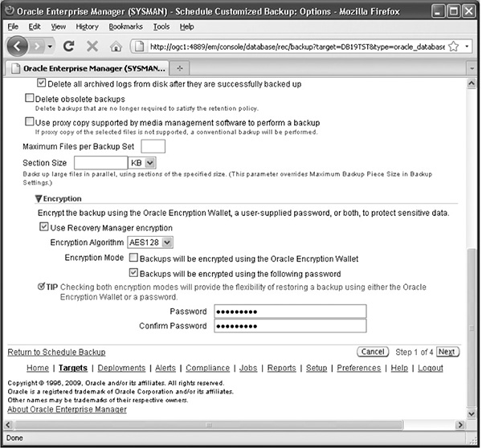Click the Home icon in toolbar

116,47
